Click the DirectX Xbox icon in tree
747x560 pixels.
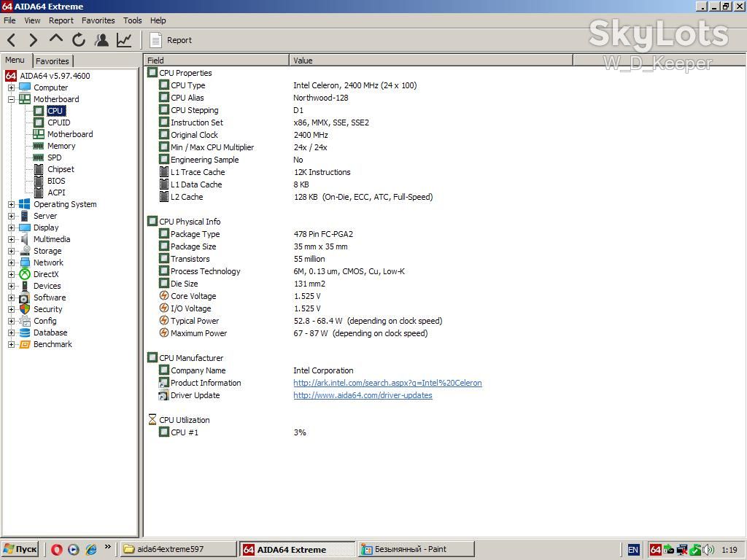25,274
